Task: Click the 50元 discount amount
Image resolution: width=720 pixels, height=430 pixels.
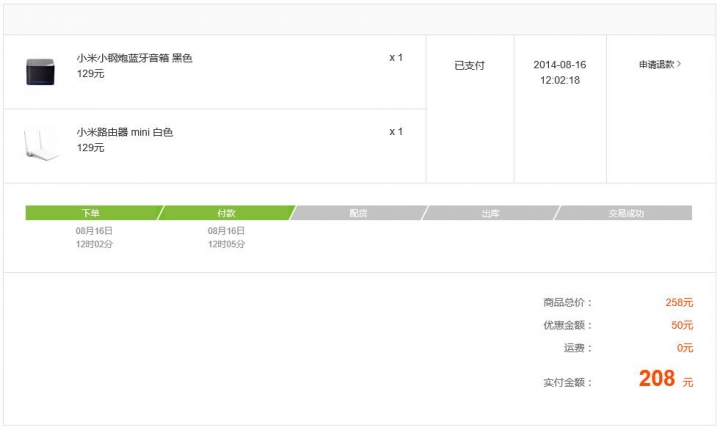Action: click(x=682, y=325)
